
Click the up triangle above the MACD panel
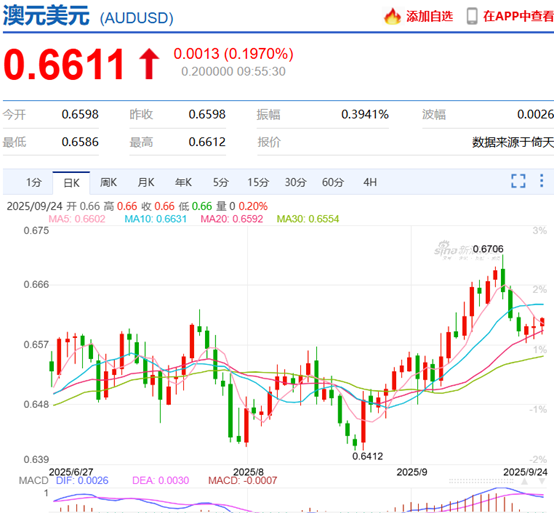click(x=525, y=481)
